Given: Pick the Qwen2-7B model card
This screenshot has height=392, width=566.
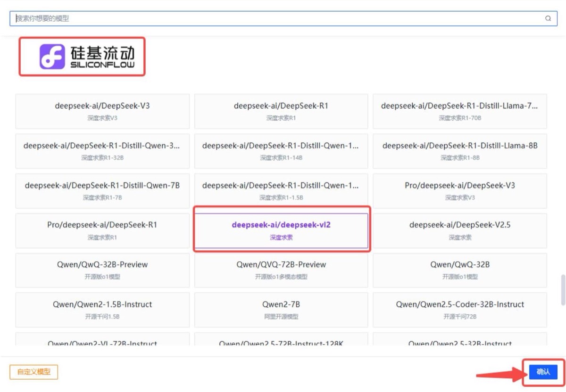Looking at the screenshot, I should [281, 310].
